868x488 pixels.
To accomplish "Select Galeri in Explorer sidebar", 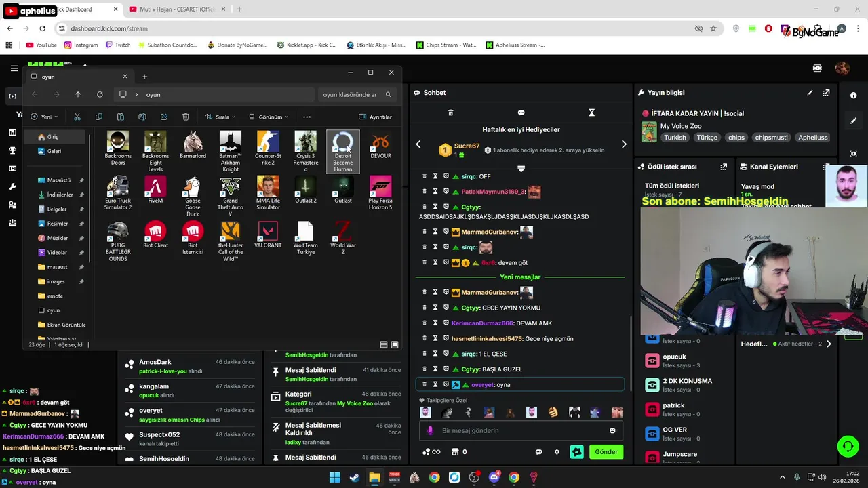I will (54, 151).
